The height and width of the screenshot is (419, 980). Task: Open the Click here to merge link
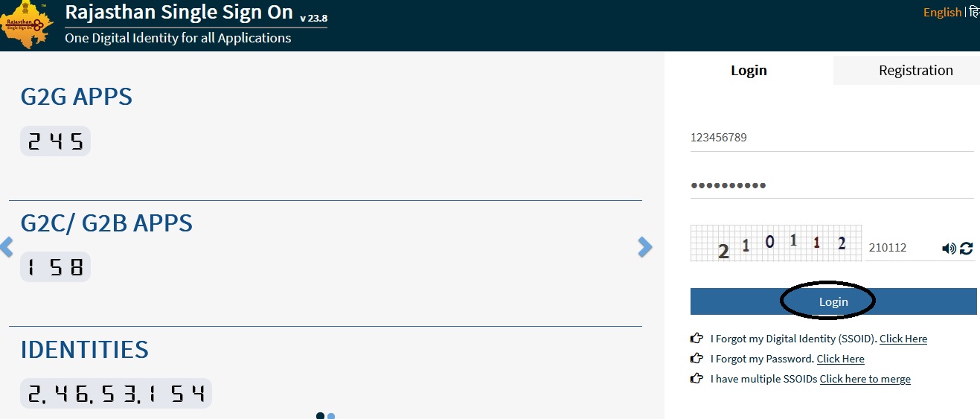click(865, 379)
